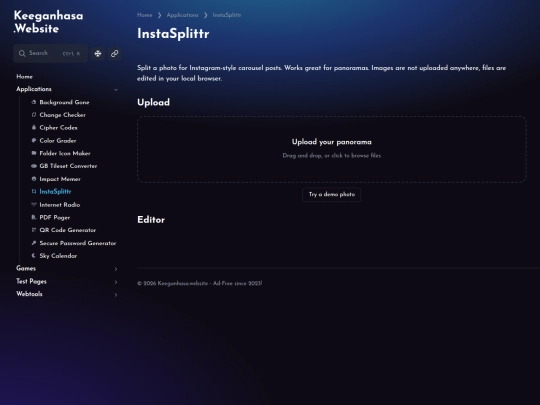The image size is (540, 405).
Task: Click the Change Checker icon
Action: [34, 115]
